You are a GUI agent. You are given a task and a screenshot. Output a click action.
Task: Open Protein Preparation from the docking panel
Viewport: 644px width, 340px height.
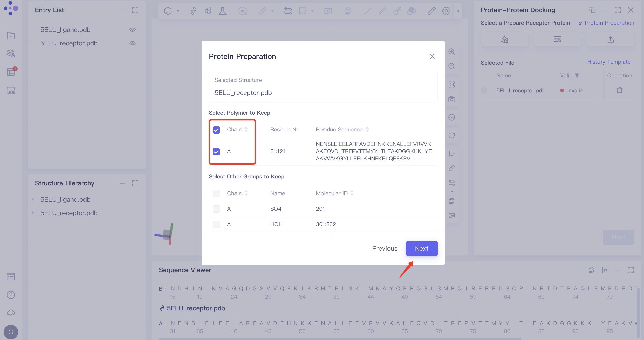(x=607, y=23)
